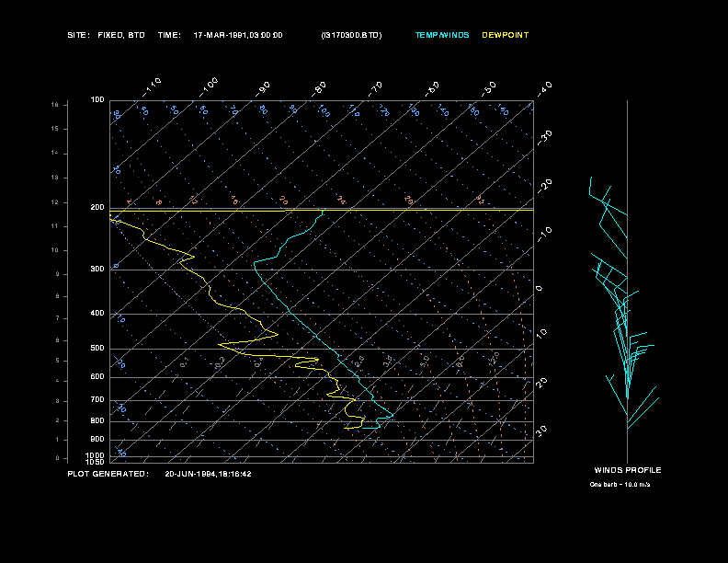Click the 400 pressure level label
728x563 pixels.
(97, 313)
